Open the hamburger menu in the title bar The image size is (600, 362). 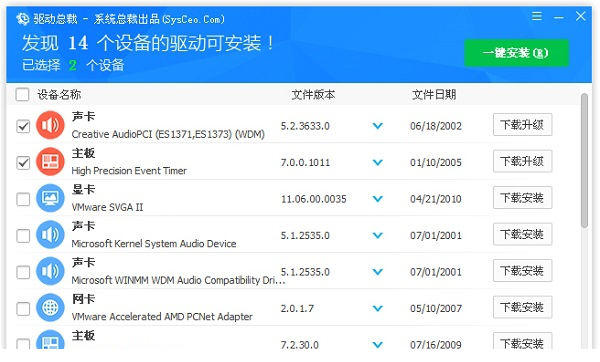536,16
